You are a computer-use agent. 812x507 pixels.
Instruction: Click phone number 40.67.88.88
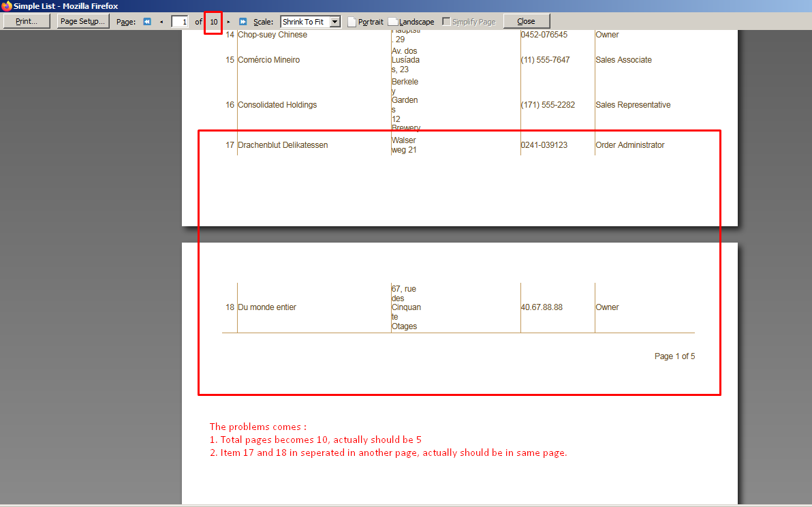(542, 307)
